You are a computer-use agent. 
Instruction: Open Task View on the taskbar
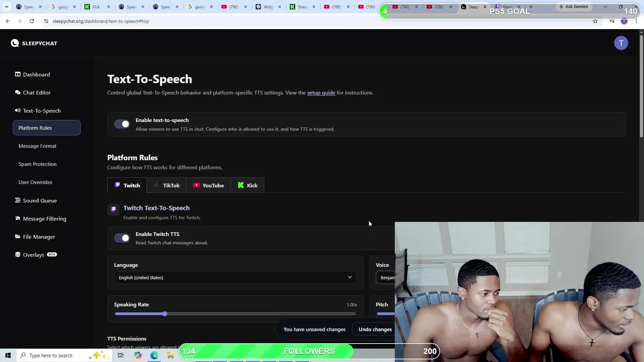(121, 355)
